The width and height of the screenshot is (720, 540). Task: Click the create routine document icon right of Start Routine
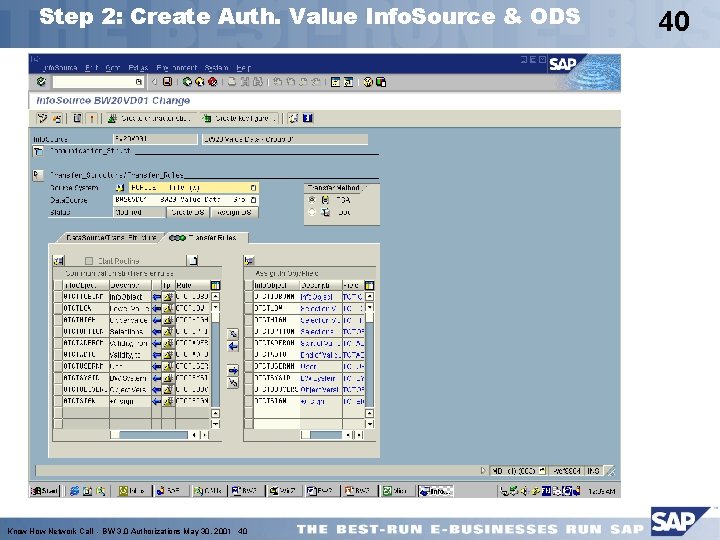(193, 260)
